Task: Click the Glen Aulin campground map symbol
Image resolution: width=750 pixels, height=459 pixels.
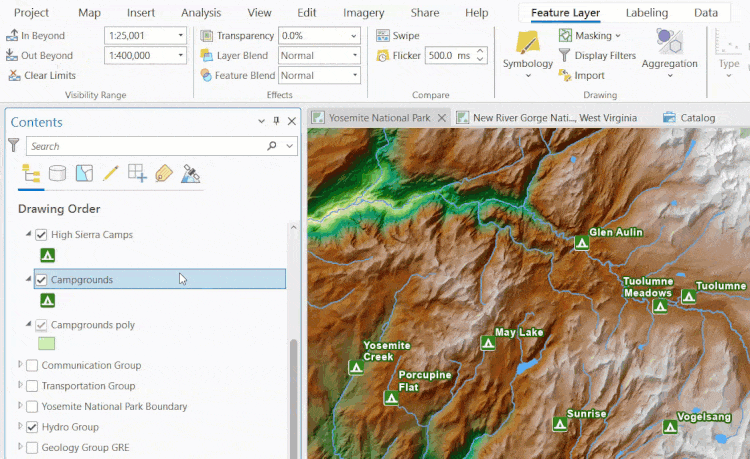Action: pyautogui.click(x=582, y=243)
